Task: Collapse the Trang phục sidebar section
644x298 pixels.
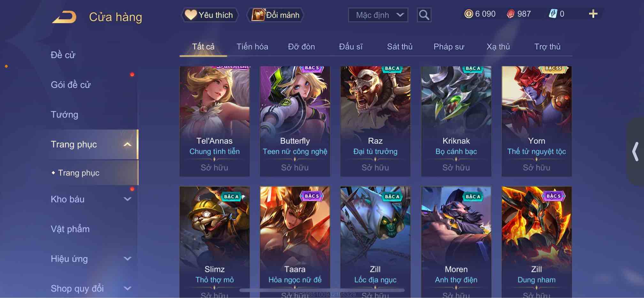Action: click(x=127, y=145)
